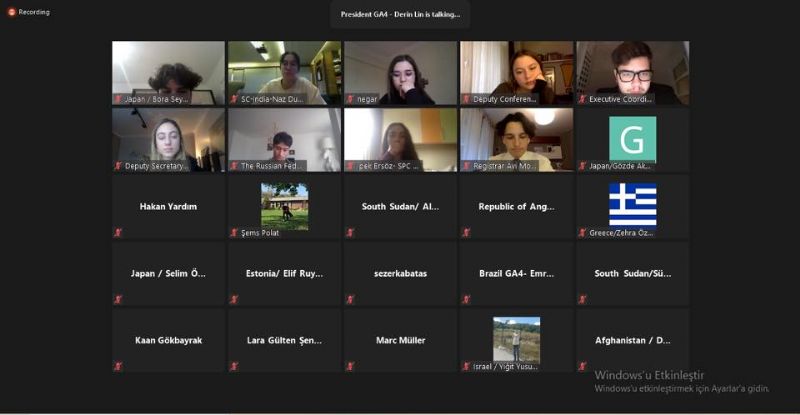Select the Lara Gülten Şen... participant tile
Image resolution: width=800 pixels, height=415 pixels.
tap(284, 340)
